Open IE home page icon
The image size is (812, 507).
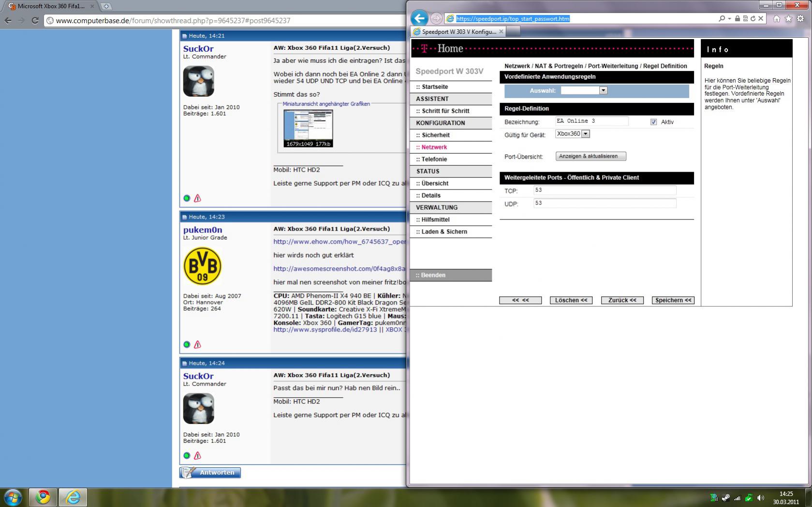pos(777,18)
